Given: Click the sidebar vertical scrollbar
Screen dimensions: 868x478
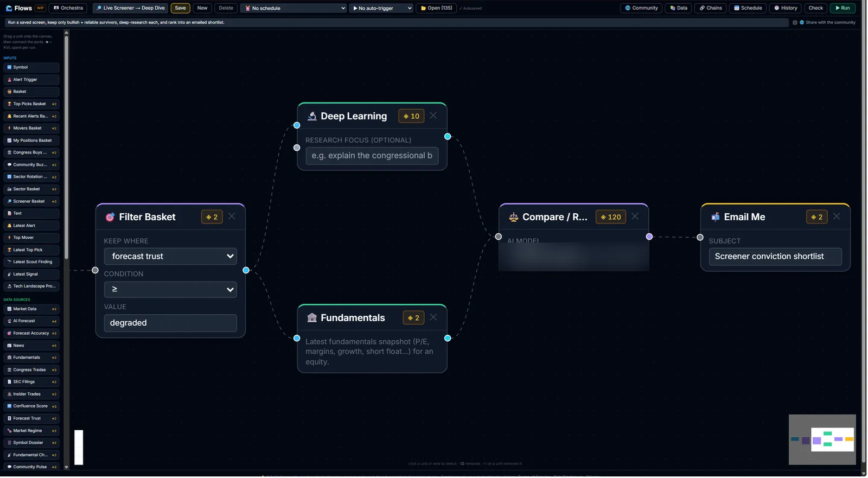Looking at the screenshot, I should 67,146.
